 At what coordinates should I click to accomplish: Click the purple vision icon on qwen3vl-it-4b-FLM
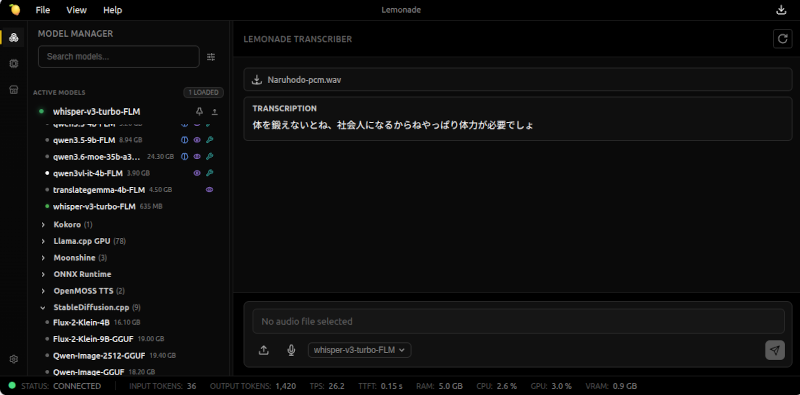point(197,173)
